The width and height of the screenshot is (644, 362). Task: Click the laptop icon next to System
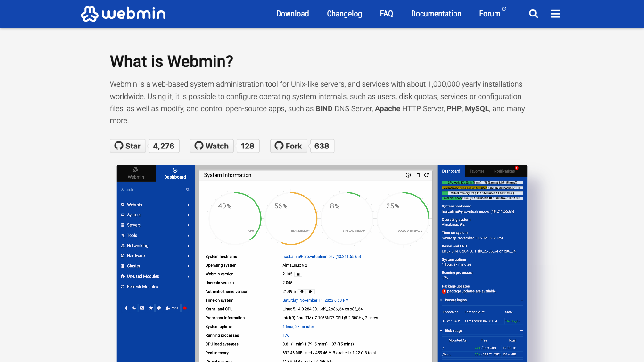pyautogui.click(x=123, y=215)
